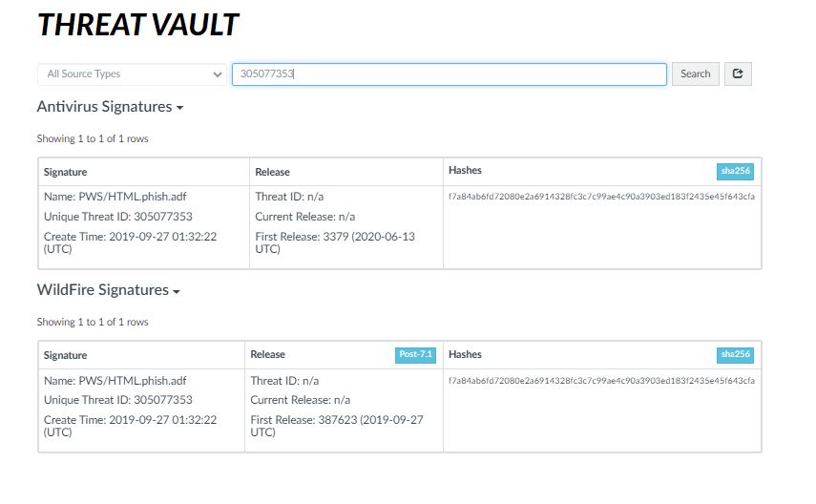Click the threat search input field
This screenshot has width=816, height=504.
(x=449, y=73)
